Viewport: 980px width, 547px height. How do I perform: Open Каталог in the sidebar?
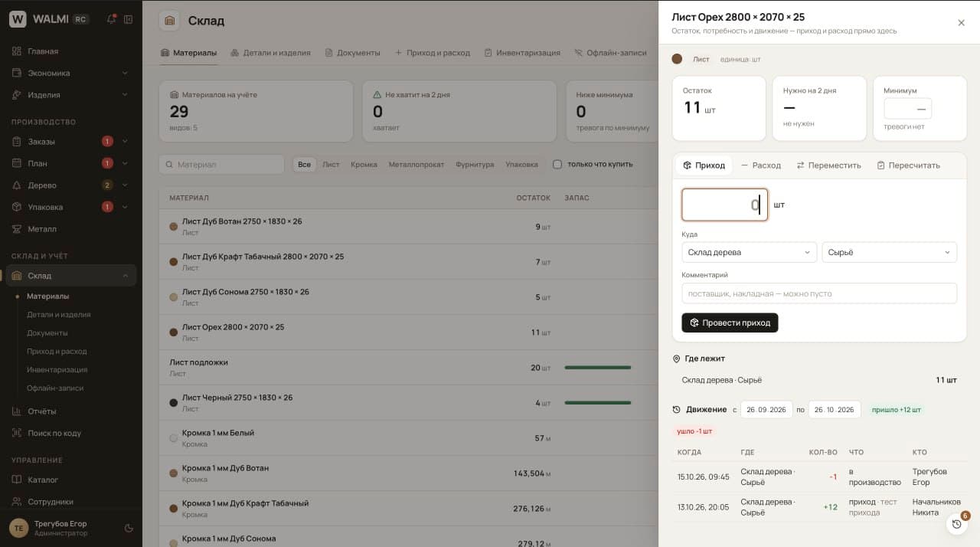coord(70,480)
